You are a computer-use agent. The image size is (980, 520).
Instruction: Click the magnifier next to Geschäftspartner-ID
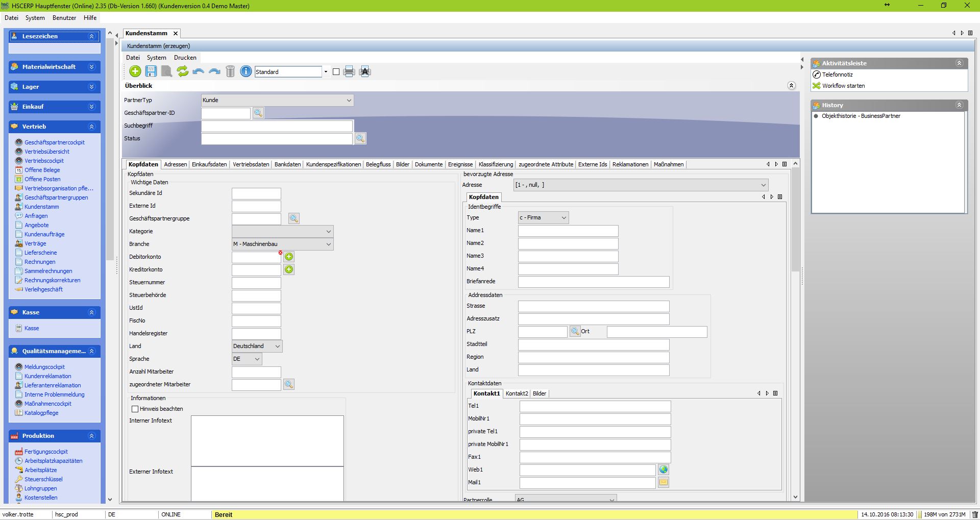click(258, 113)
